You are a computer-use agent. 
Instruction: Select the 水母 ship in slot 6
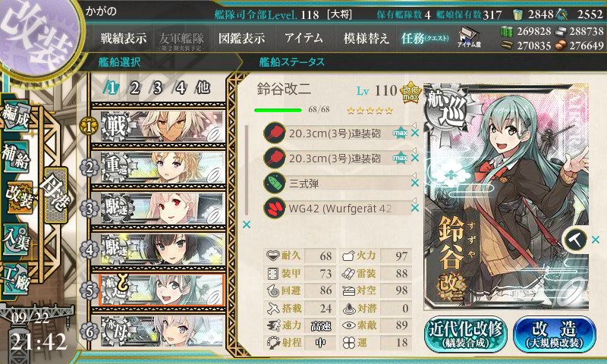coord(159,331)
